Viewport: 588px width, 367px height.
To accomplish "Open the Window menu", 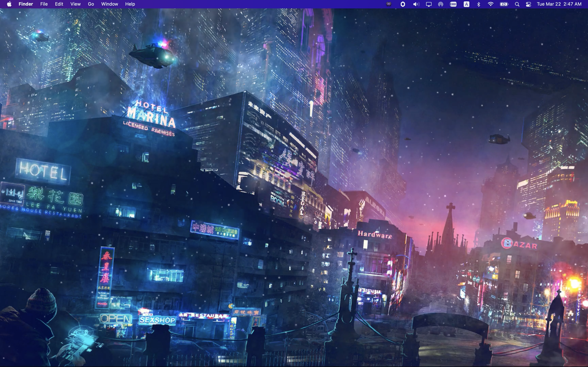I will click(109, 4).
